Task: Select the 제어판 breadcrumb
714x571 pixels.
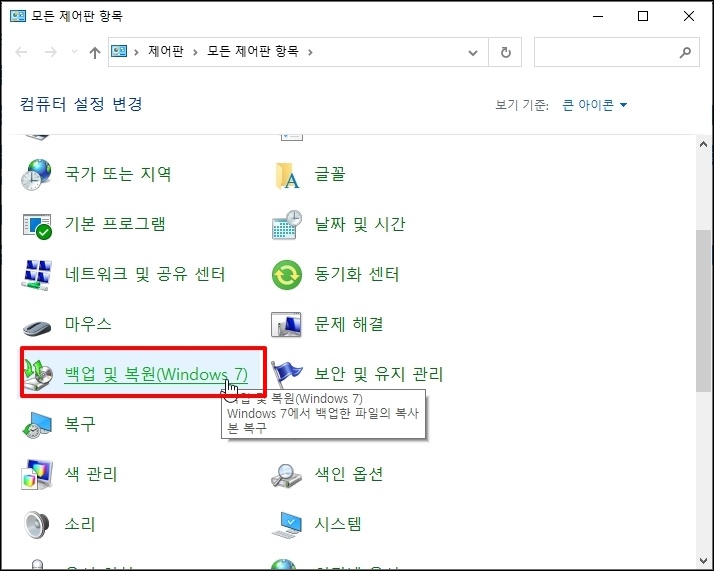Action: click(x=166, y=51)
